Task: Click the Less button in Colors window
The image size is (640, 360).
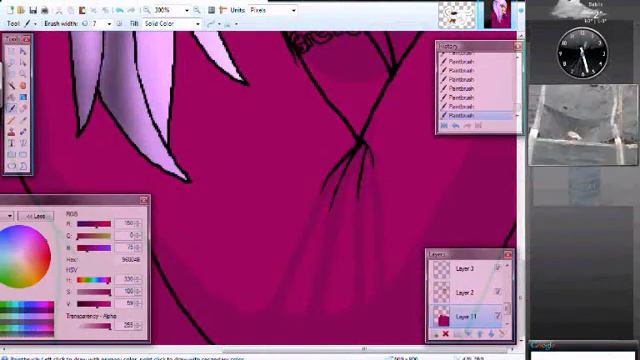Action: [36, 216]
